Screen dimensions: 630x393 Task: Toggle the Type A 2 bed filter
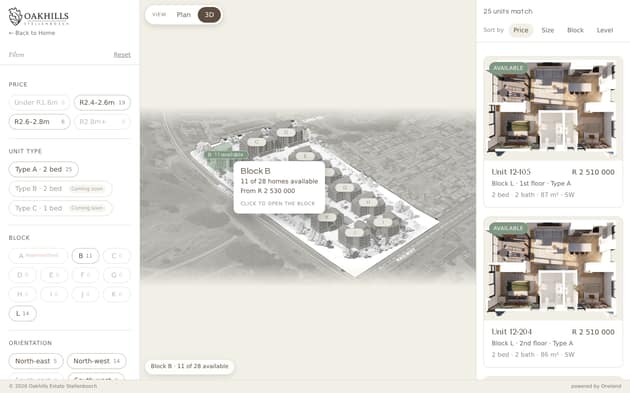tap(43, 169)
